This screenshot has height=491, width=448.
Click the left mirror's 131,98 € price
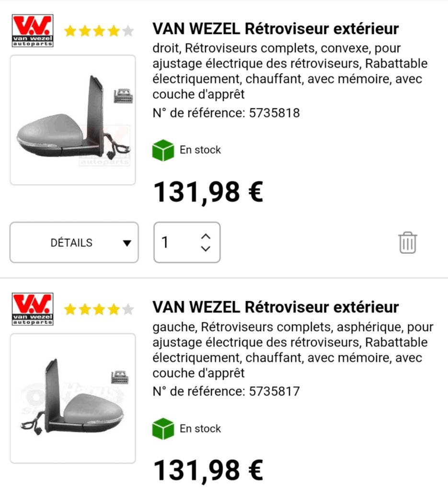pyautogui.click(x=208, y=470)
